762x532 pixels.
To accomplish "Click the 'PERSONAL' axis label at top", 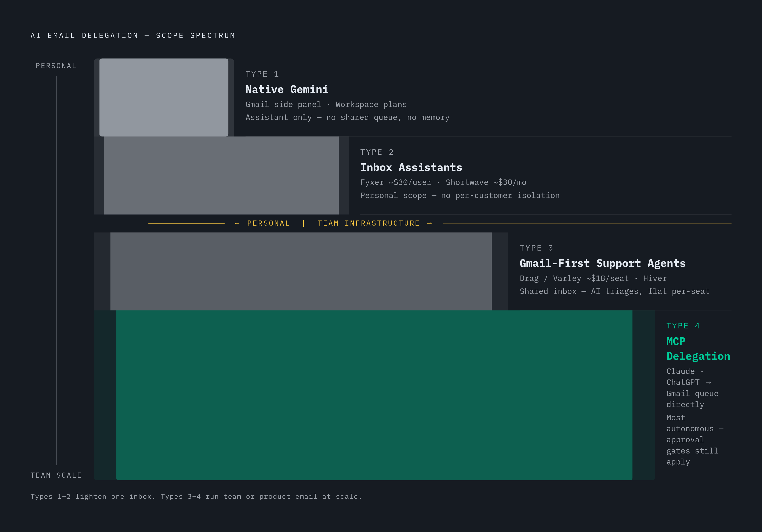I will [x=56, y=66].
